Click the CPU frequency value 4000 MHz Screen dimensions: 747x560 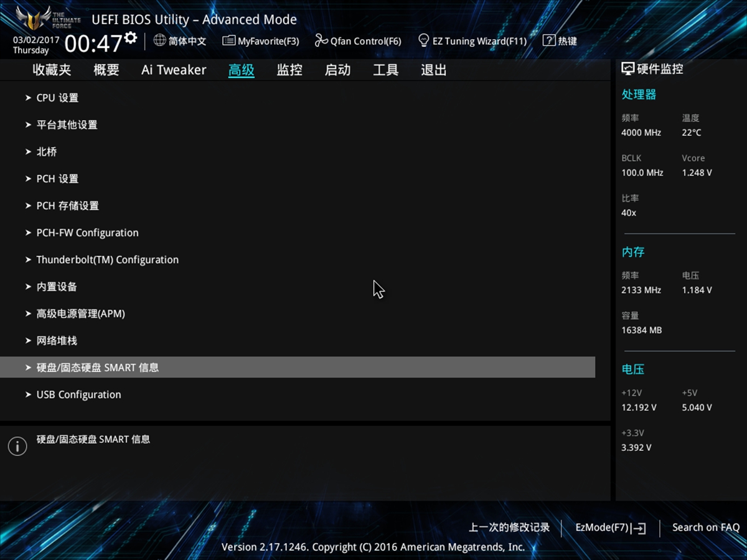click(641, 133)
